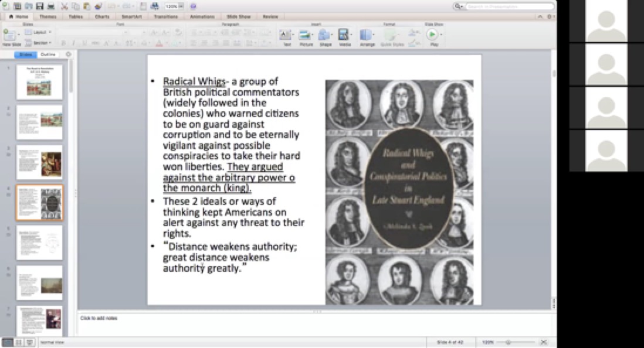
Task: Toggle Bold formatting
Action: point(63,43)
